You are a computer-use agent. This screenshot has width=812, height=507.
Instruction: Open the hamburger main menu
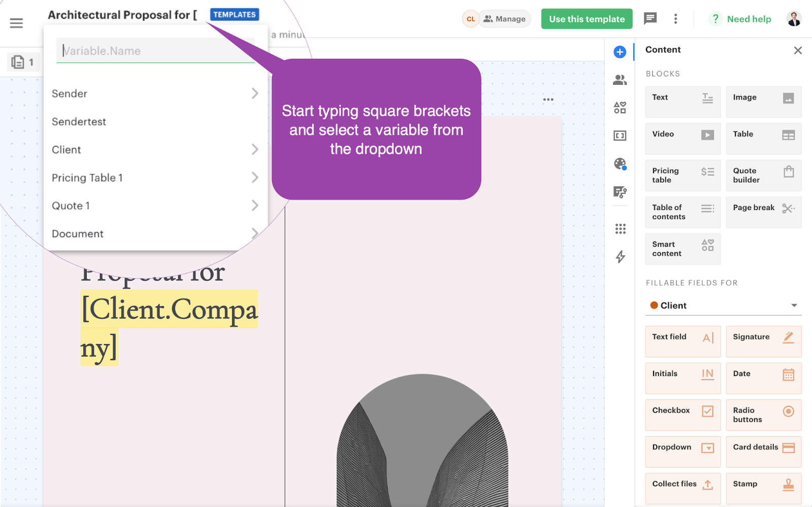coord(16,23)
